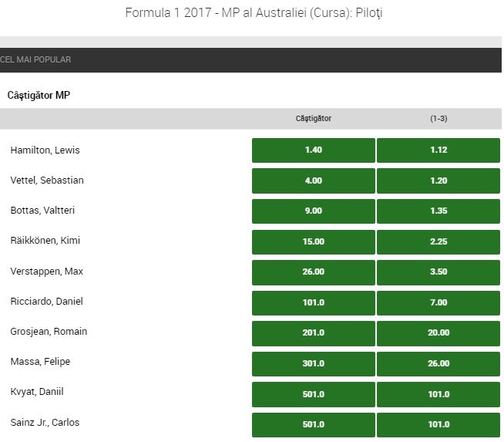Click the Sainz Jr., Carlos driver name
This screenshot has width=504, height=442.
coord(45,423)
